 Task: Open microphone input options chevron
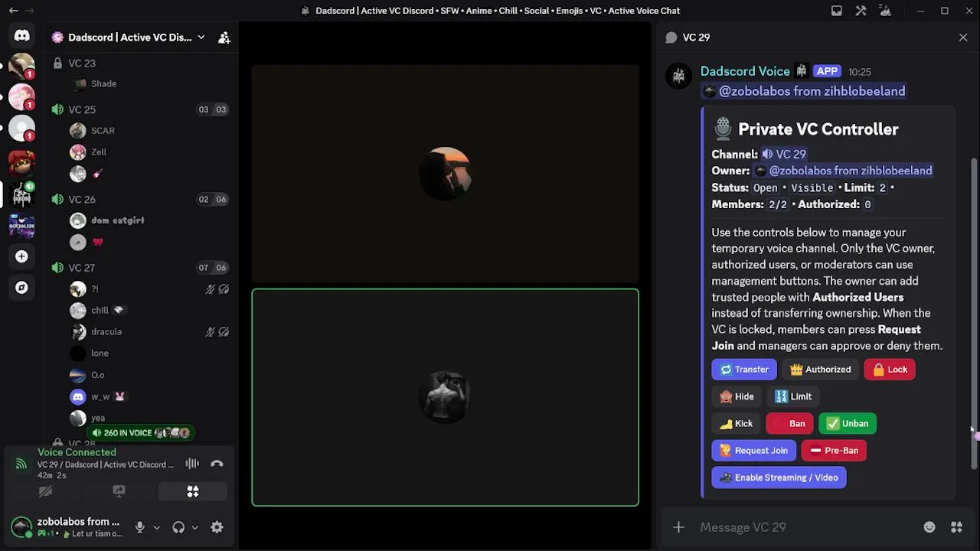pos(156,527)
